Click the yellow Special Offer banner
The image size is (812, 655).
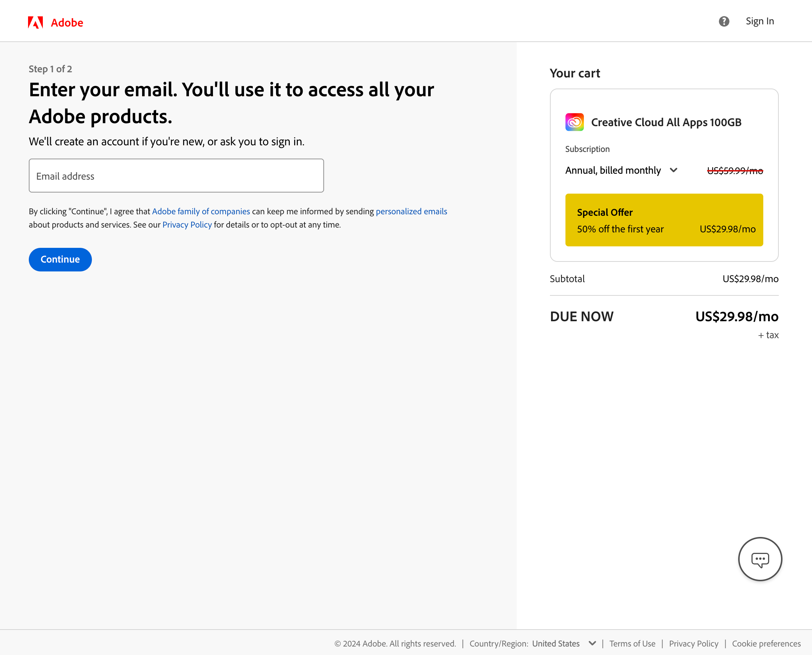coord(664,220)
